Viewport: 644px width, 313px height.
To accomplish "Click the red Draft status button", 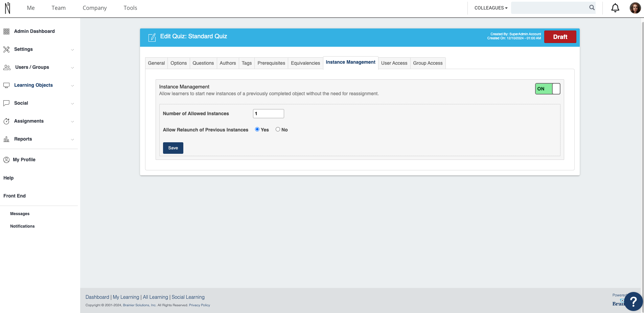I will (560, 37).
